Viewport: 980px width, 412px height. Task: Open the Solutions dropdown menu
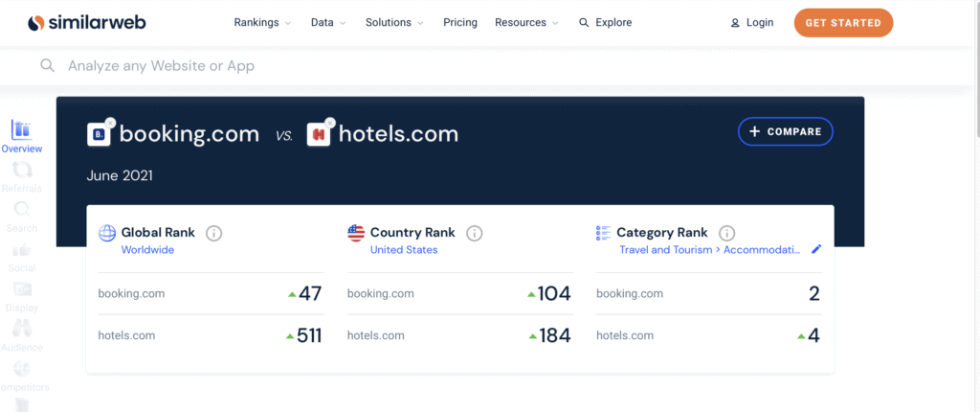click(394, 22)
